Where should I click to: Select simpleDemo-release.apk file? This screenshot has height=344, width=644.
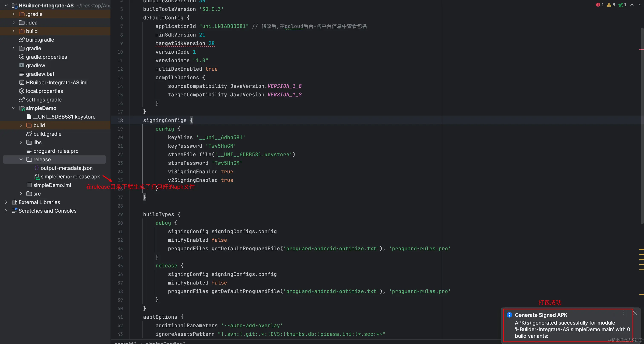(x=70, y=177)
